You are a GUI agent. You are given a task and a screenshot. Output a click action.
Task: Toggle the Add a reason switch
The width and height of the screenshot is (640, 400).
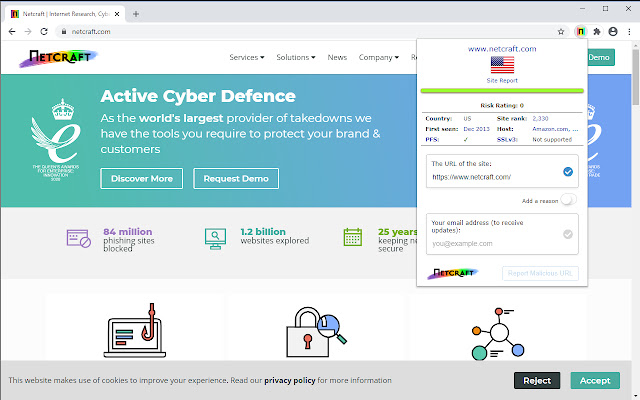(x=568, y=200)
